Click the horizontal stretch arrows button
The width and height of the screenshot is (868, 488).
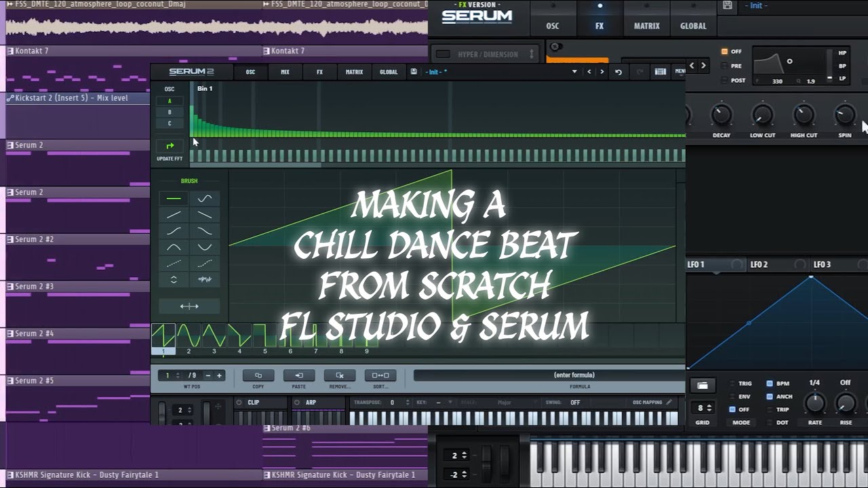pyautogui.click(x=189, y=306)
